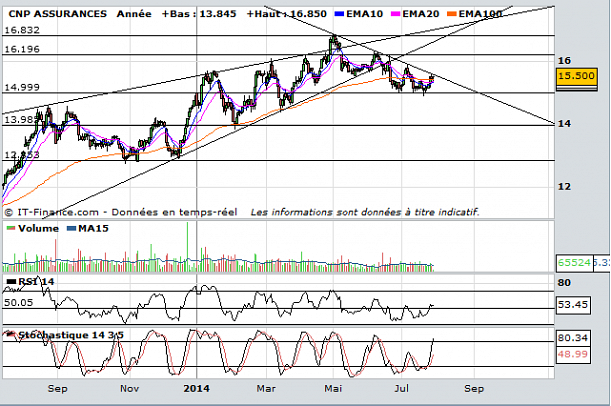Click the magenta EMA20 legend color swatch

(x=396, y=14)
